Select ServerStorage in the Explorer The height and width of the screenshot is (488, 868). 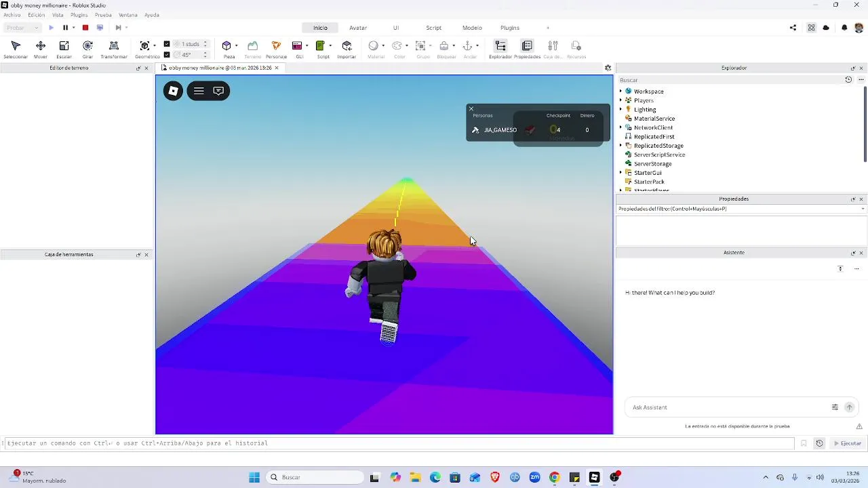pyautogui.click(x=652, y=163)
